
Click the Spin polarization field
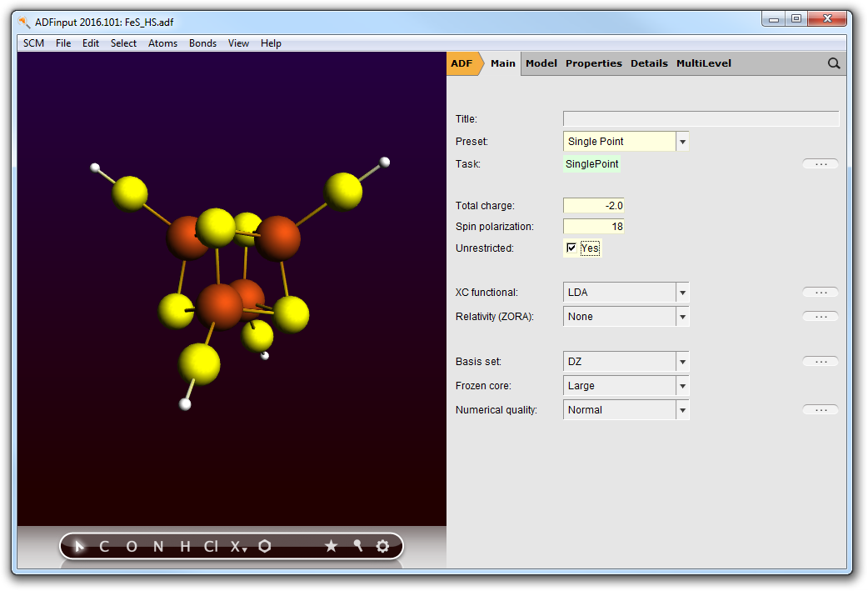click(x=593, y=227)
